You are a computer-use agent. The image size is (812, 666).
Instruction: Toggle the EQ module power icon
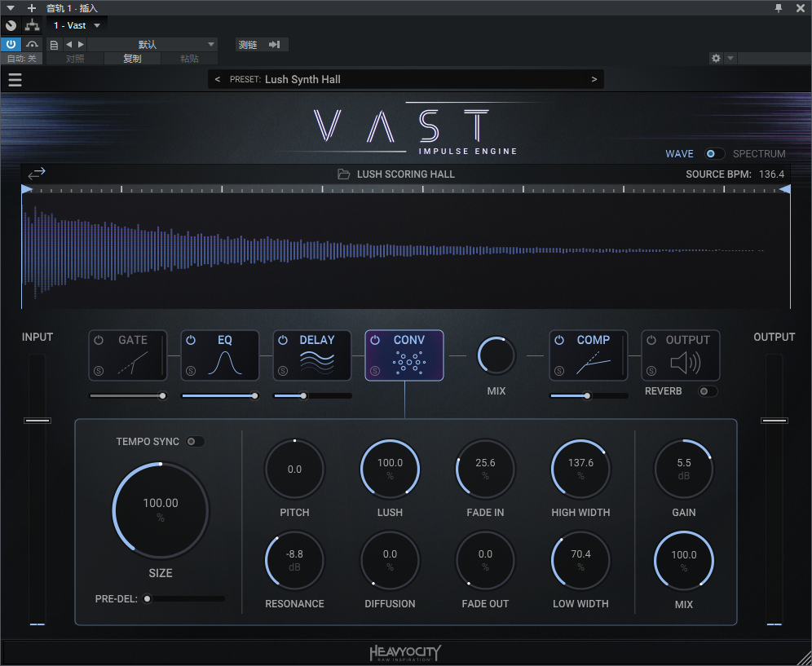click(191, 340)
